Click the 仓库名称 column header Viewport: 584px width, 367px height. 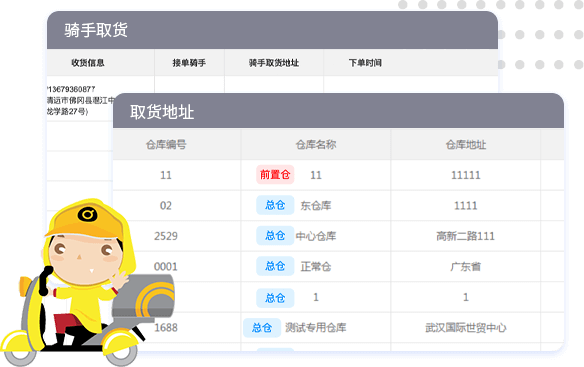316,145
